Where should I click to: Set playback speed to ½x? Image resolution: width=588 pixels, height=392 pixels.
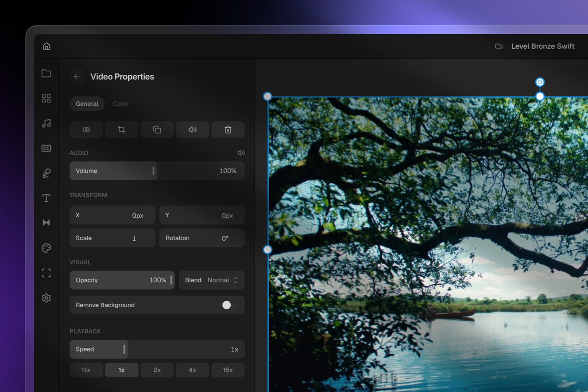(86, 370)
